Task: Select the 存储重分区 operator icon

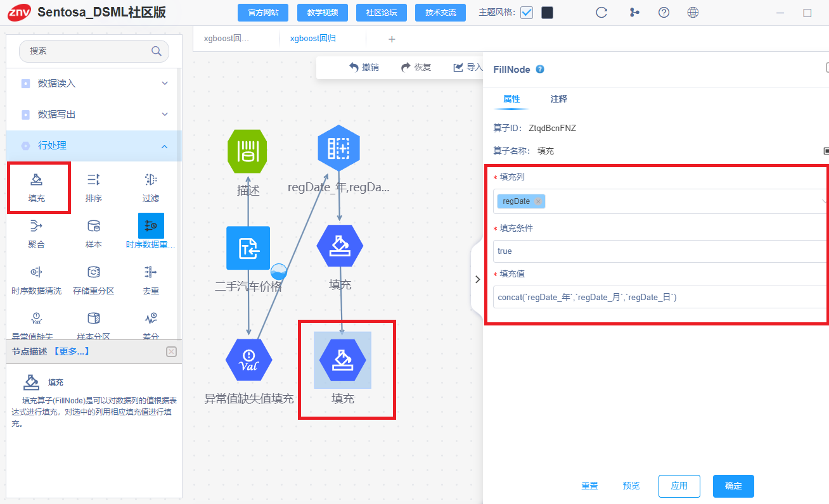Action: pos(94,272)
